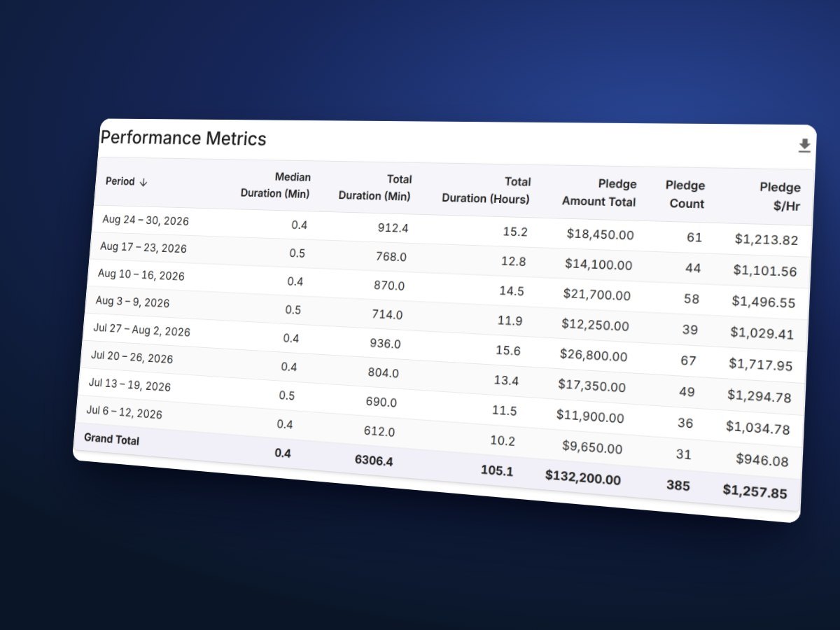Click pledge amount $26,800.00
This screenshot has height=630, width=840.
[x=593, y=355]
